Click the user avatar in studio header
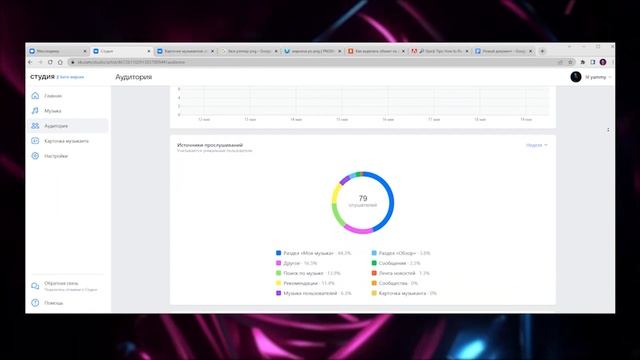The height and width of the screenshot is (360, 640). [576, 77]
